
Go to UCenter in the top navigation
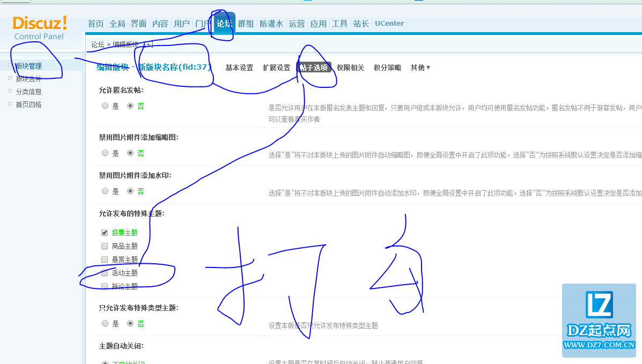[x=389, y=24]
